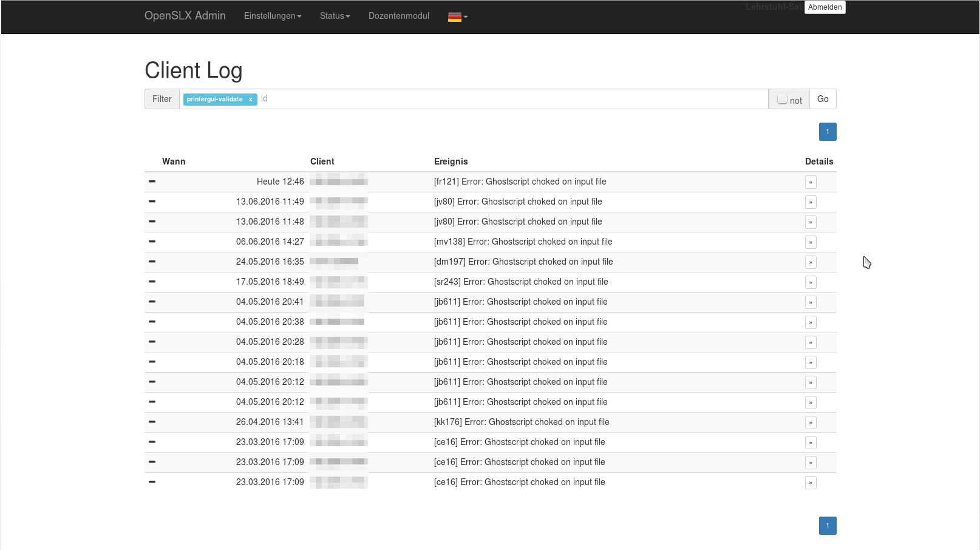Go to OpenSLX Admin home
Screen dimensions: 980x550
(x=185, y=16)
